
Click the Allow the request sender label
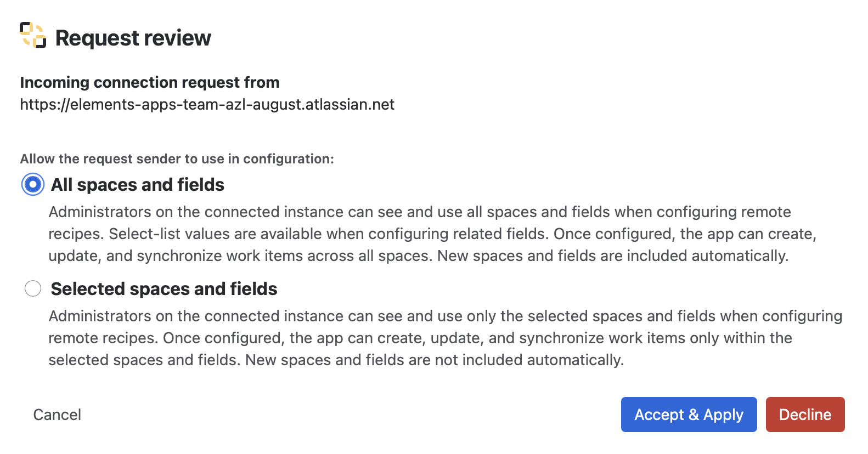coord(177,159)
